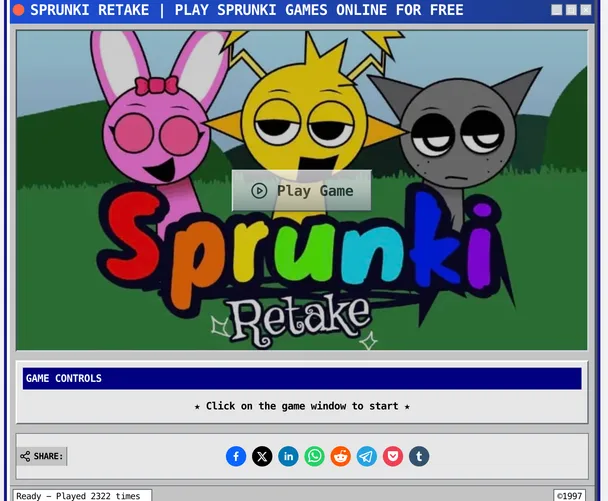Click the Sprunki Retake window title text
Screen dimensions: 608x501
247,10
